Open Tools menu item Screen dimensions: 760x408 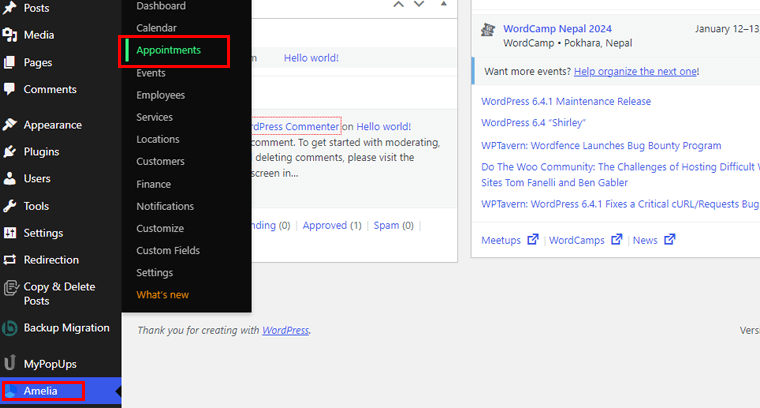click(x=36, y=206)
